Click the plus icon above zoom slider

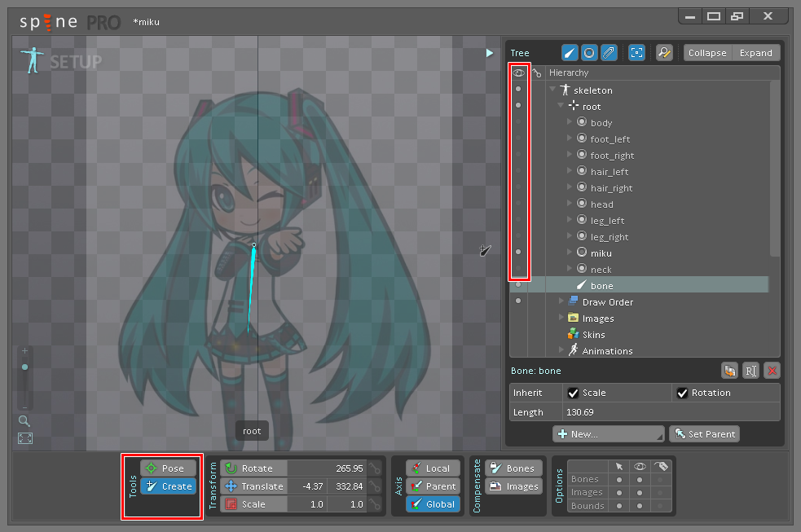(x=24, y=351)
